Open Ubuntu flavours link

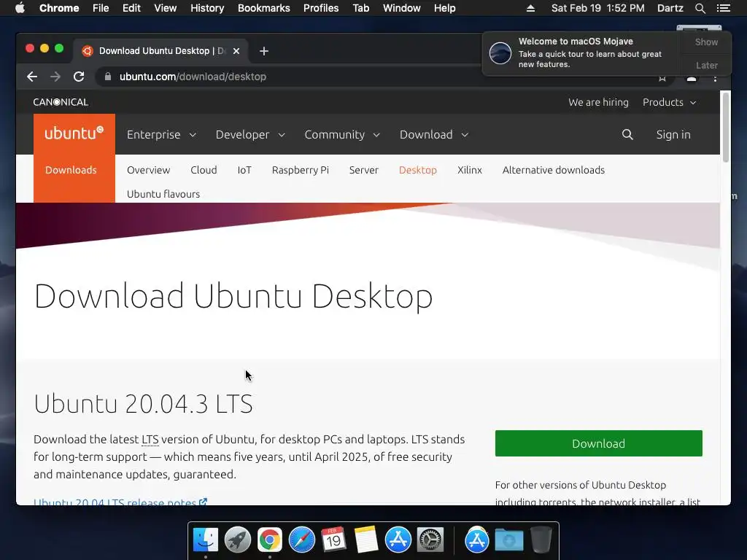click(x=163, y=194)
